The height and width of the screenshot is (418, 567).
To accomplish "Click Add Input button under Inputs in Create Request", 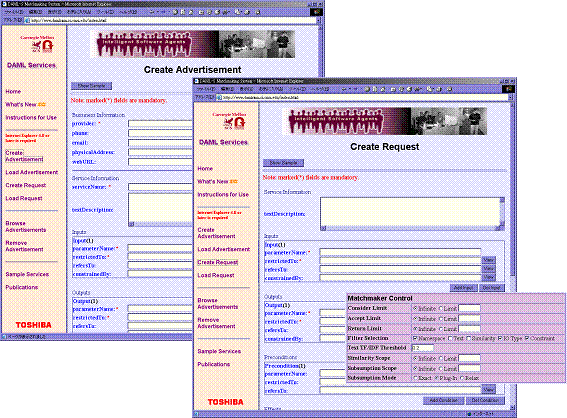I will (463, 287).
